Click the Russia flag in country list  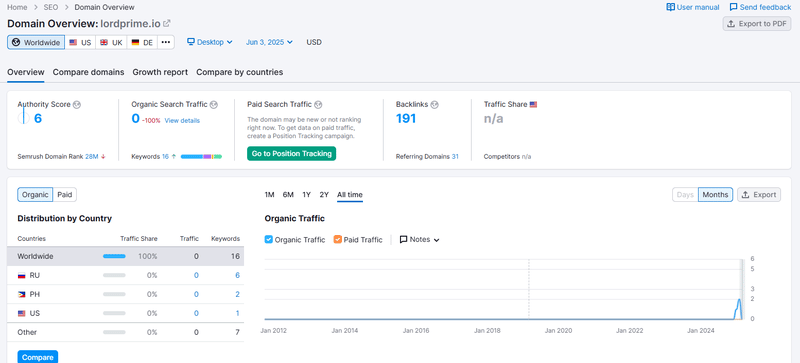[21, 276]
